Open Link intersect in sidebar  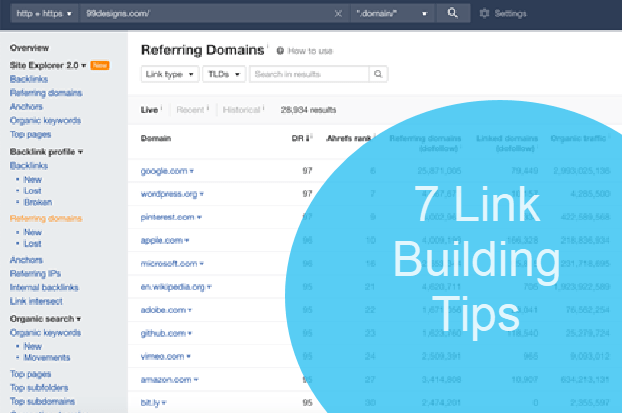36,301
